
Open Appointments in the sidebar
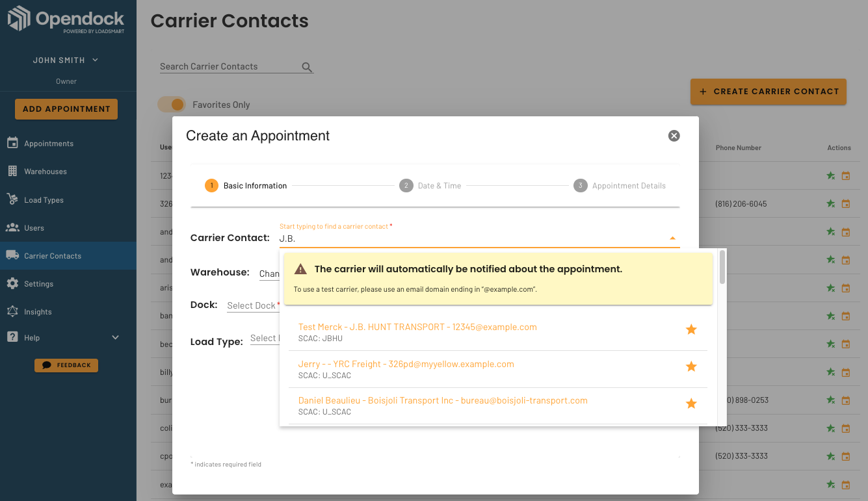click(49, 144)
